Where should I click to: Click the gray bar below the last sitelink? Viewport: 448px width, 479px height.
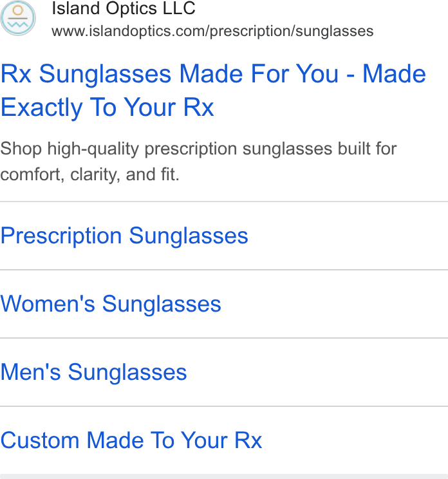pyautogui.click(x=224, y=476)
